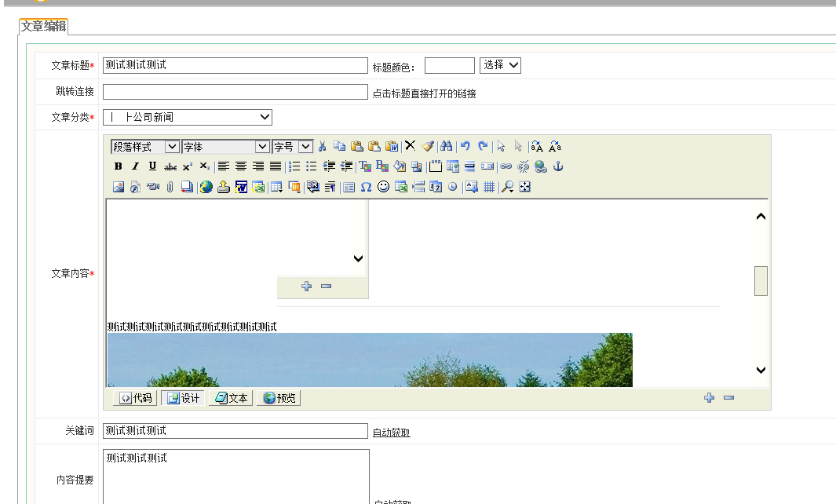This screenshot has height=504, width=836.
Task: Open the 段落样式 paragraph style dropdown
Action: tap(145, 147)
